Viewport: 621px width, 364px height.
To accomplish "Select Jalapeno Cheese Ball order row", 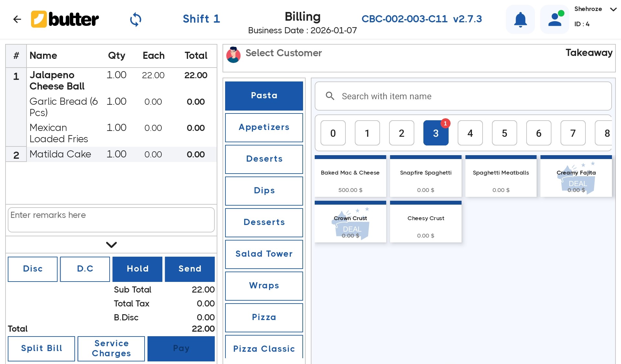I will [122, 81].
